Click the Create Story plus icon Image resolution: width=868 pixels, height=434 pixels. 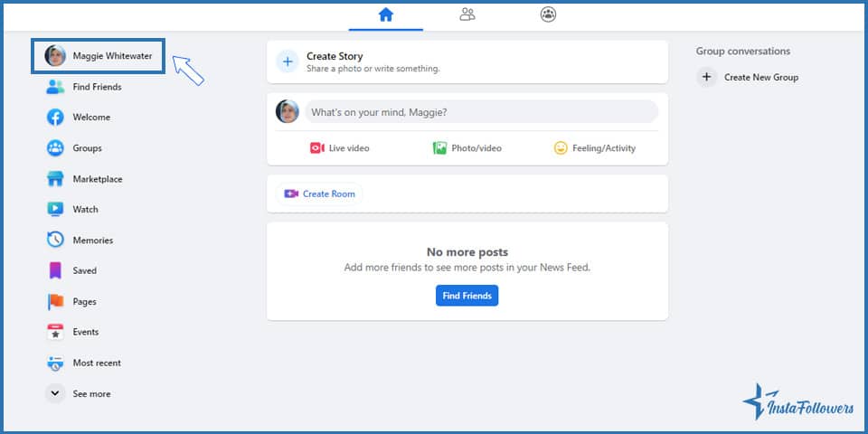[x=288, y=61]
